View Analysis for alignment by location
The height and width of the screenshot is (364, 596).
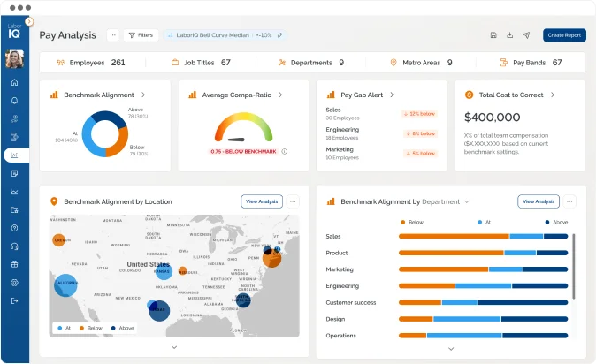point(262,201)
